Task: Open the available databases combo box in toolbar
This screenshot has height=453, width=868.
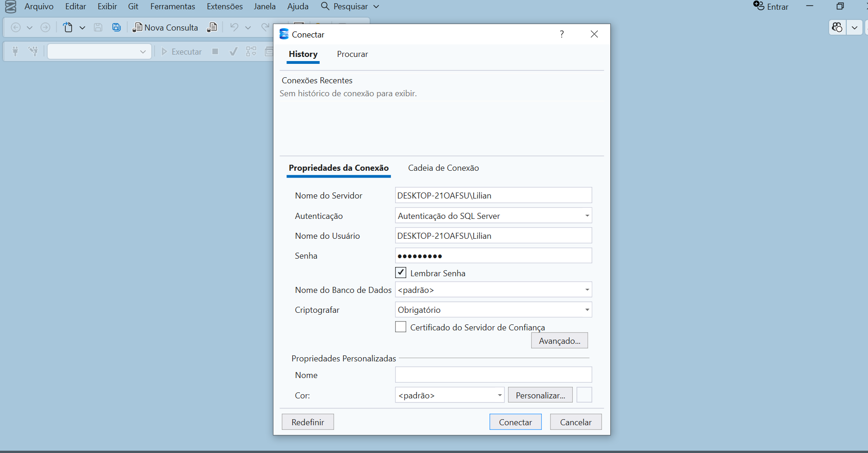Action: 99,51
